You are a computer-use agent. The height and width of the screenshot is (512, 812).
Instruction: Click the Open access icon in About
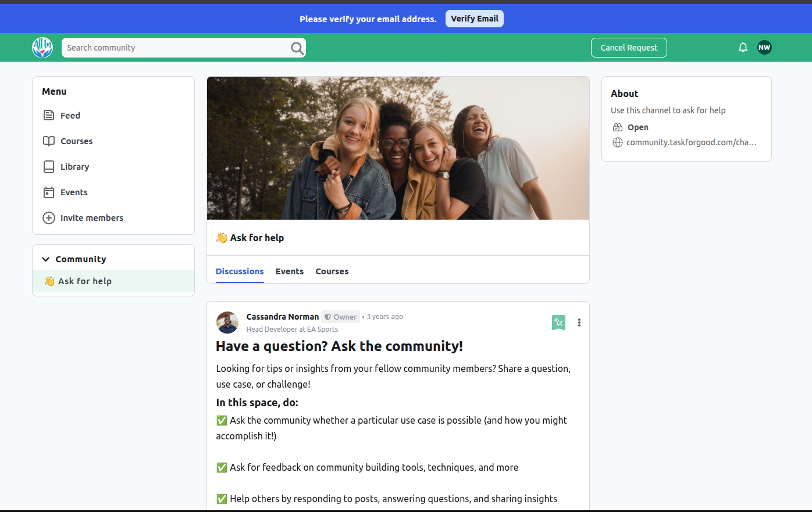pos(618,127)
